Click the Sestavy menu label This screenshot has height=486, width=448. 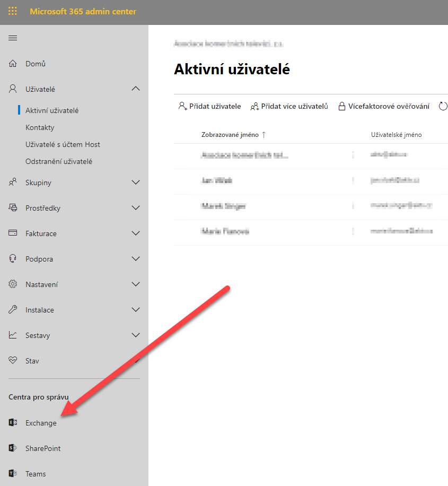pyautogui.click(x=38, y=335)
